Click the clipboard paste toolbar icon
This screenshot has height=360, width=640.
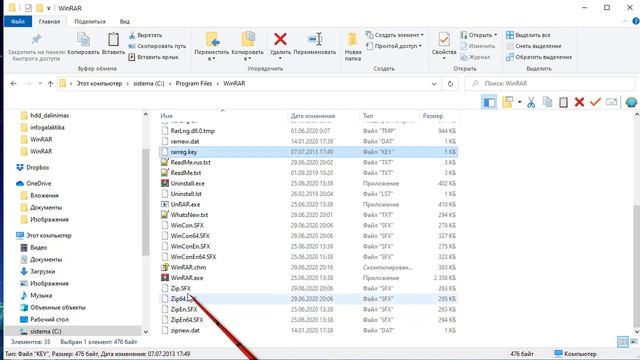pyautogui.click(x=563, y=102)
